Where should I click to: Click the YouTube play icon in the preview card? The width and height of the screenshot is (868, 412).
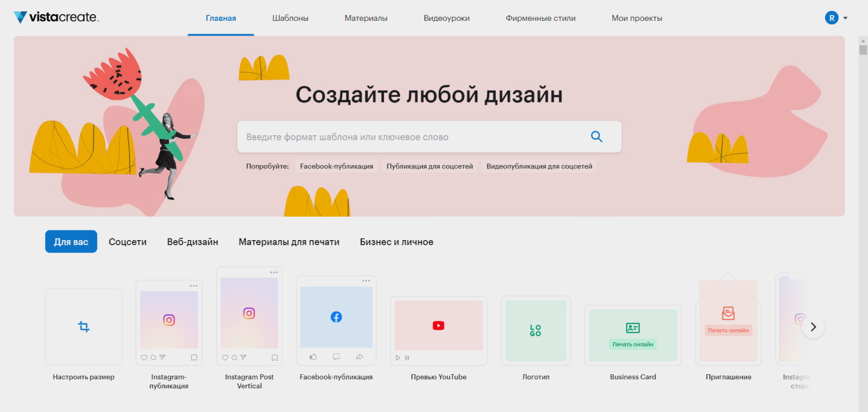coord(439,325)
